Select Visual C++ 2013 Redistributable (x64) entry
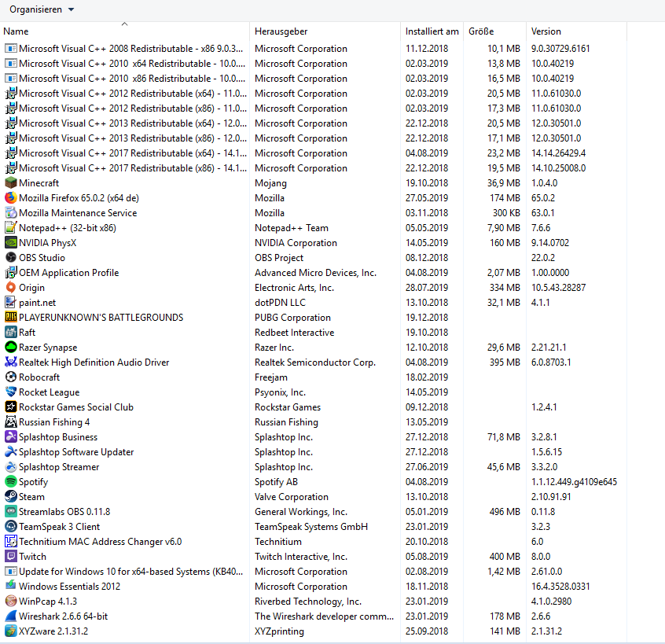Viewport: 665px width, 644px height. 133,123
